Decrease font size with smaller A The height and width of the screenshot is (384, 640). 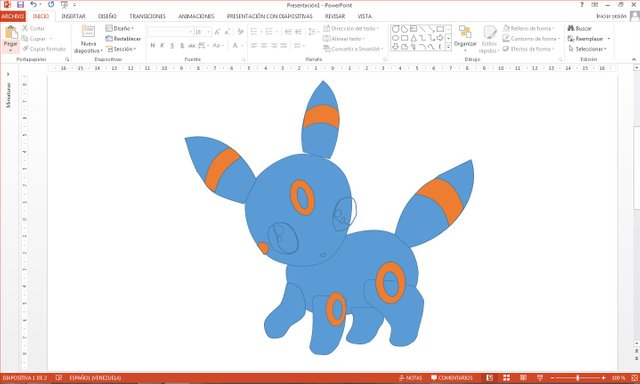tap(227, 32)
